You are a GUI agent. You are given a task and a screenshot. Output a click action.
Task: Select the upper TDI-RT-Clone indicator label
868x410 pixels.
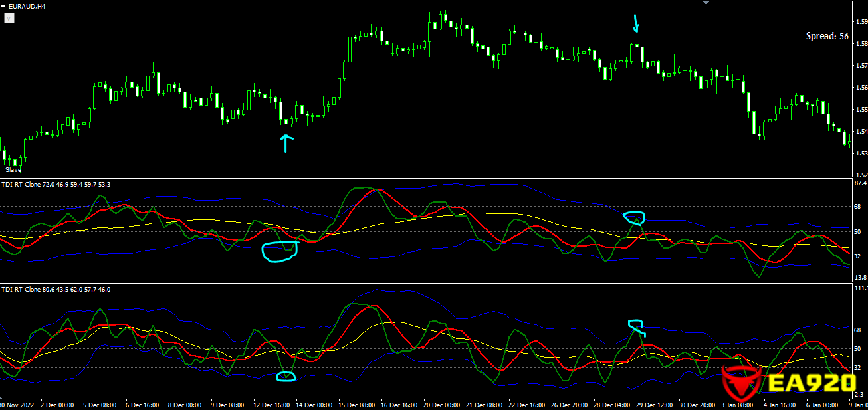(56, 184)
